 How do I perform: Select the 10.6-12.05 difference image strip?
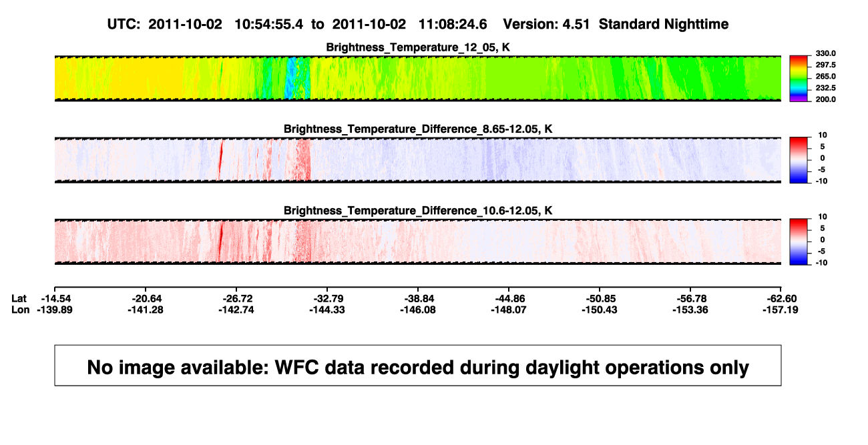418,242
